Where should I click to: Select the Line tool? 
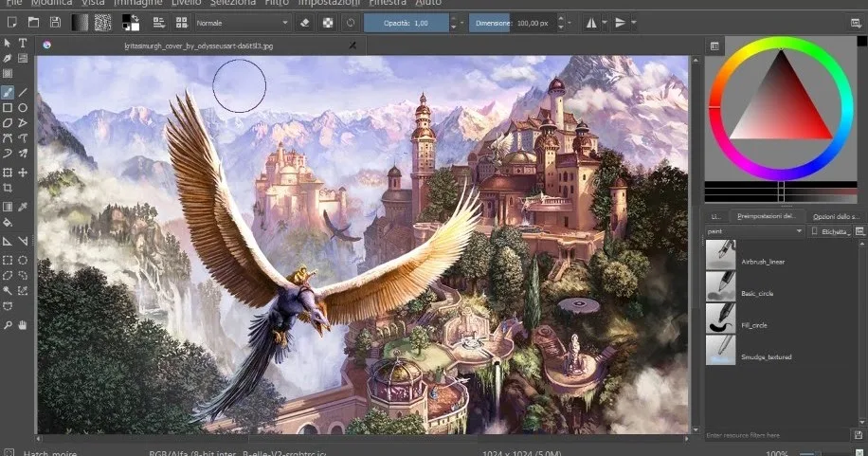[23, 92]
